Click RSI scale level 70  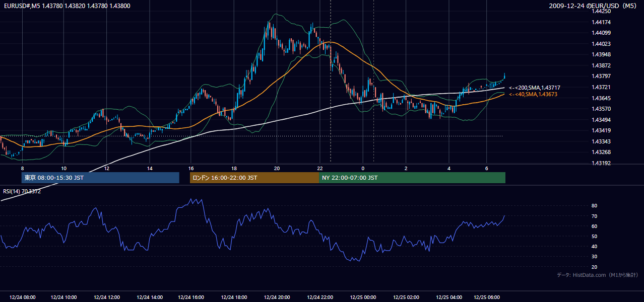(x=594, y=216)
